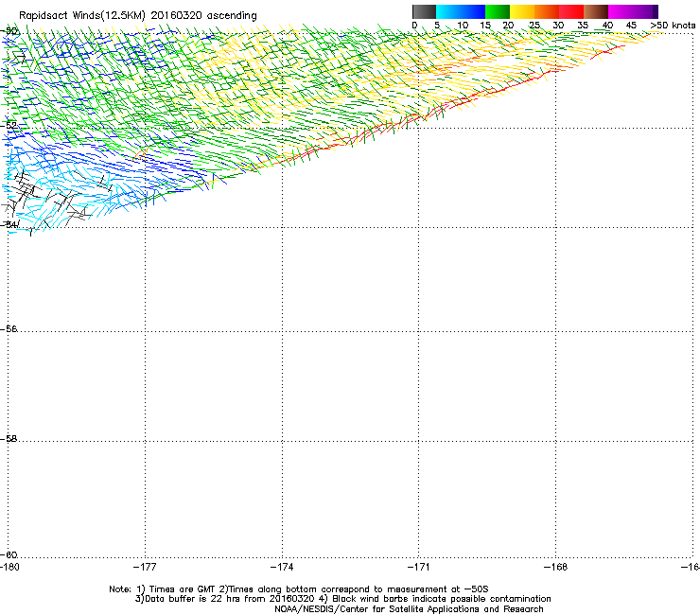Click the magenta-purple 40-50 knots legend swatch

click(633, 11)
